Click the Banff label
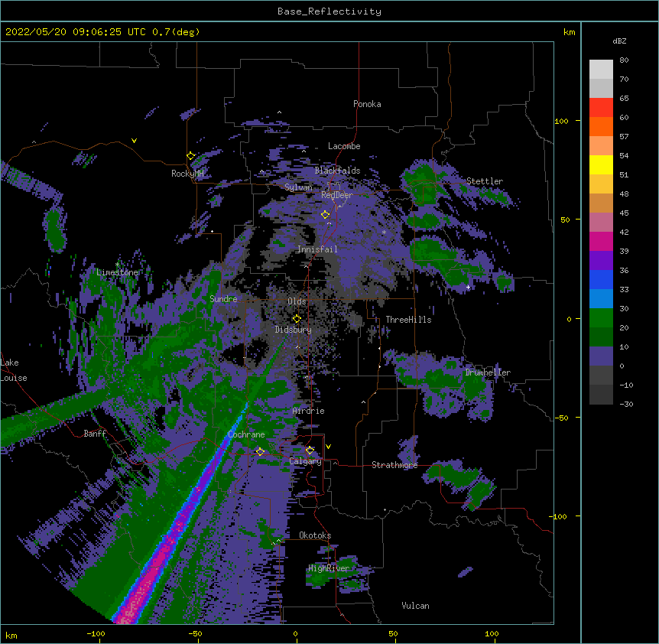 [x=95, y=434]
